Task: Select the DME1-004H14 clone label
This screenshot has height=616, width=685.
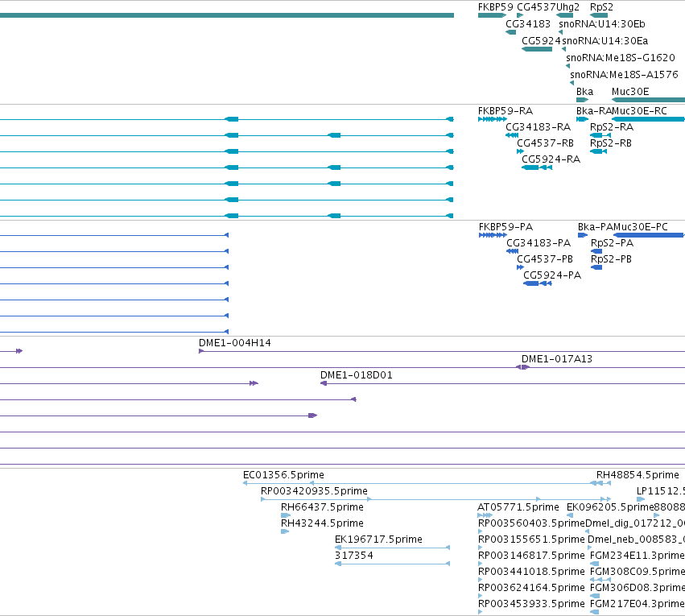Action: pos(235,343)
